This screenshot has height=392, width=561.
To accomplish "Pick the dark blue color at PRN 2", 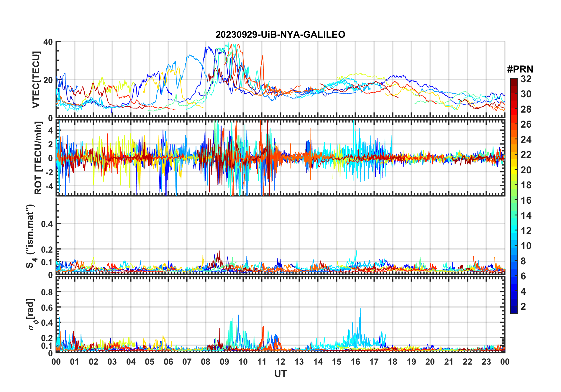I will coord(514,306).
